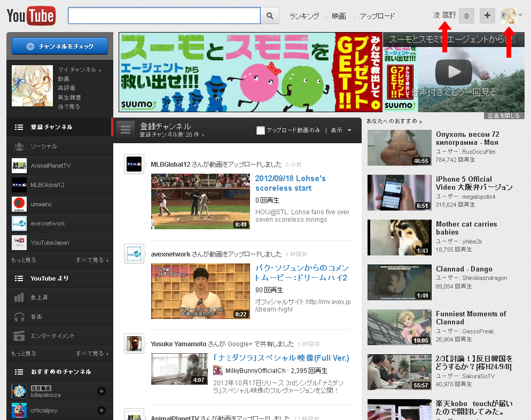Click the エンターテイメント clapperboard icon
This screenshot has width=531, height=420.
[x=19, y=336]
